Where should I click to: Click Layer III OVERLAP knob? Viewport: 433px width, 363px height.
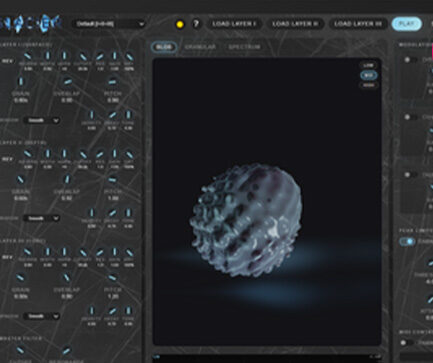click(x=67, y=278)
